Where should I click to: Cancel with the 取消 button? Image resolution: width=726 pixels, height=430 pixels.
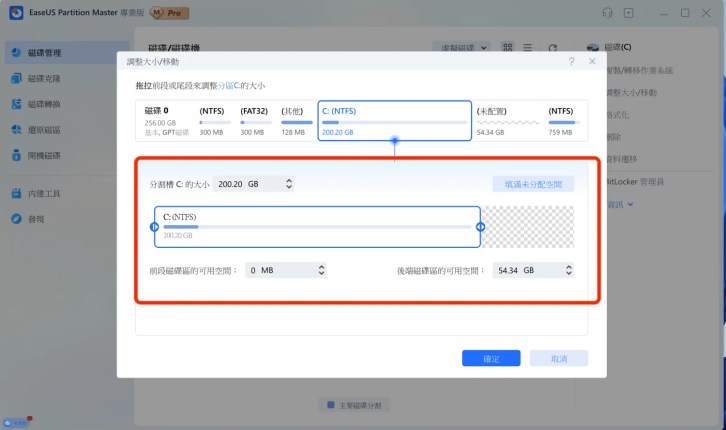559,358
